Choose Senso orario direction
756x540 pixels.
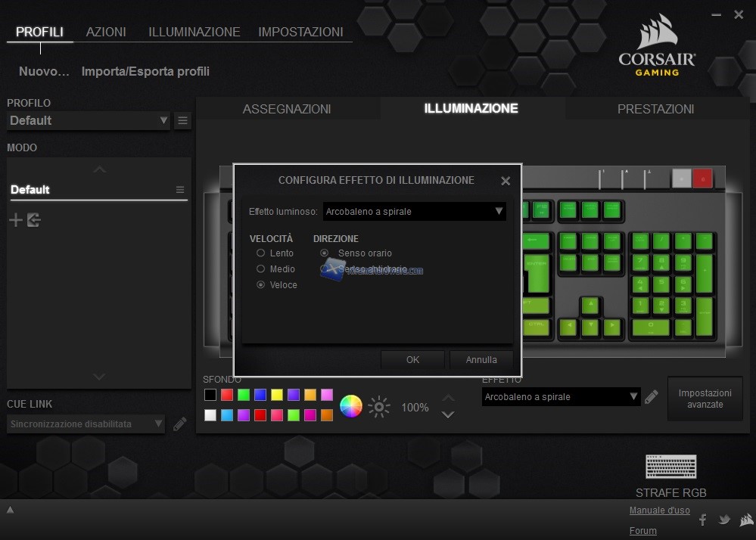tap(325, 253)
